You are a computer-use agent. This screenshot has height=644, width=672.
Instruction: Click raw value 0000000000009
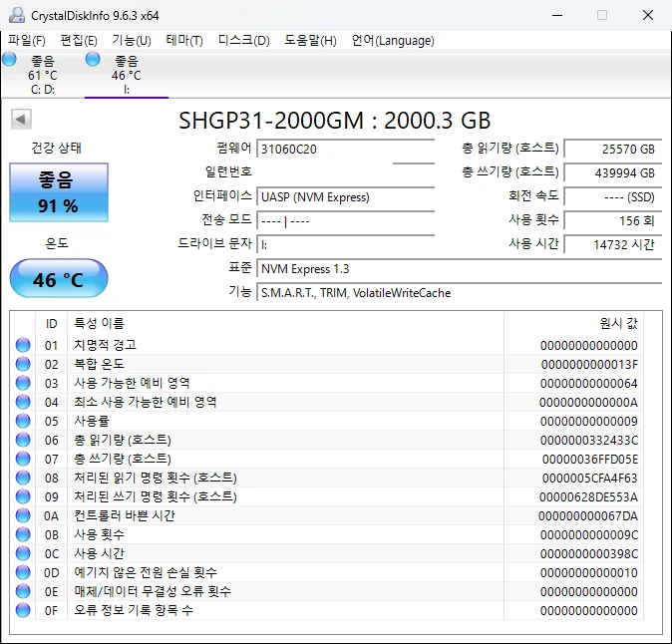click(x=589, y=422)
